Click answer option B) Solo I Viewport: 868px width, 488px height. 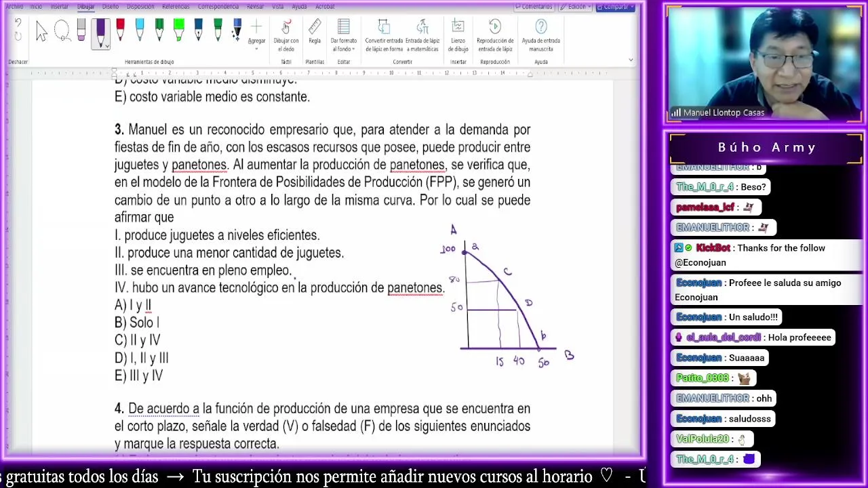click(137, 323)
